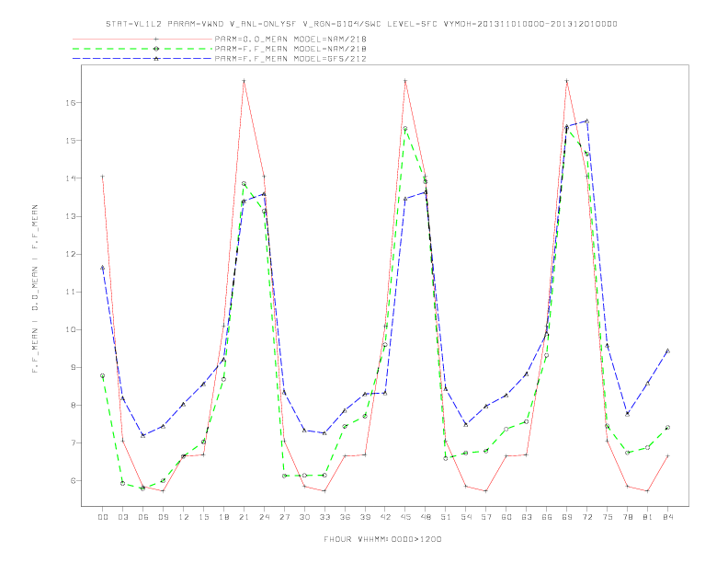Click the x-axis label FHOUR VHHMM:0000>1200
Viewport: 728px width, 563px height.
click(382, 539)
